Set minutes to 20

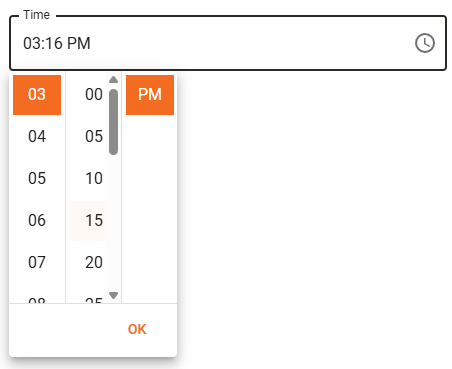[x=88, y=263]
